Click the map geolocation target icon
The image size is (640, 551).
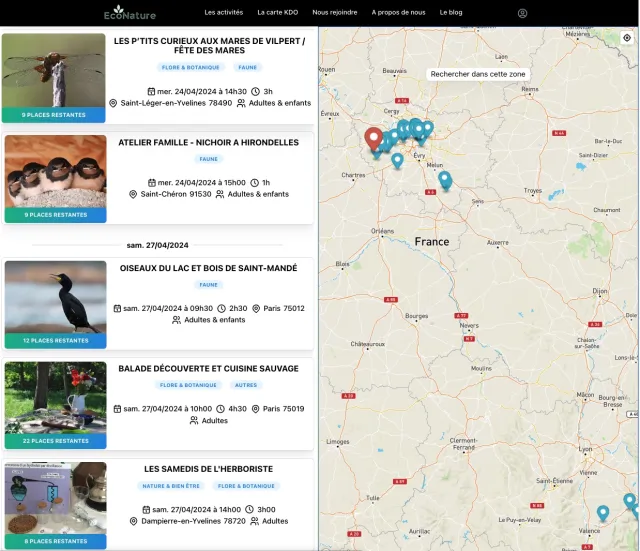pyautogui.click(x=626, y=38)
